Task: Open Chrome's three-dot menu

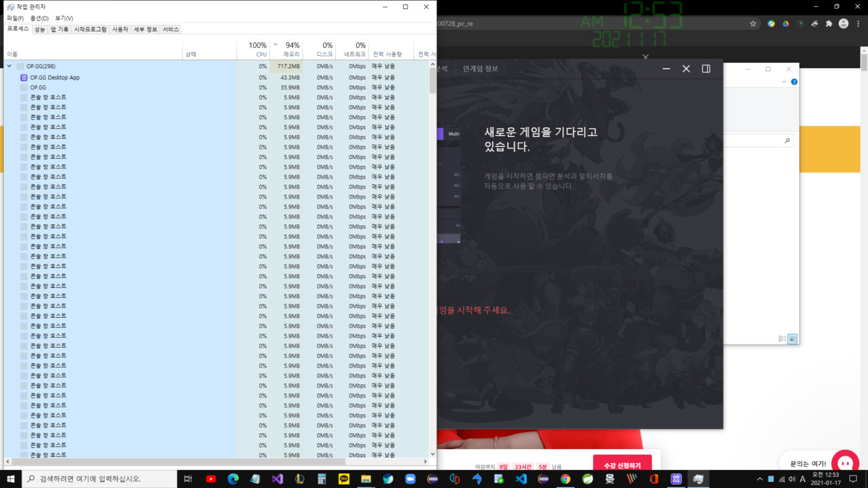Action: [858, 24]
